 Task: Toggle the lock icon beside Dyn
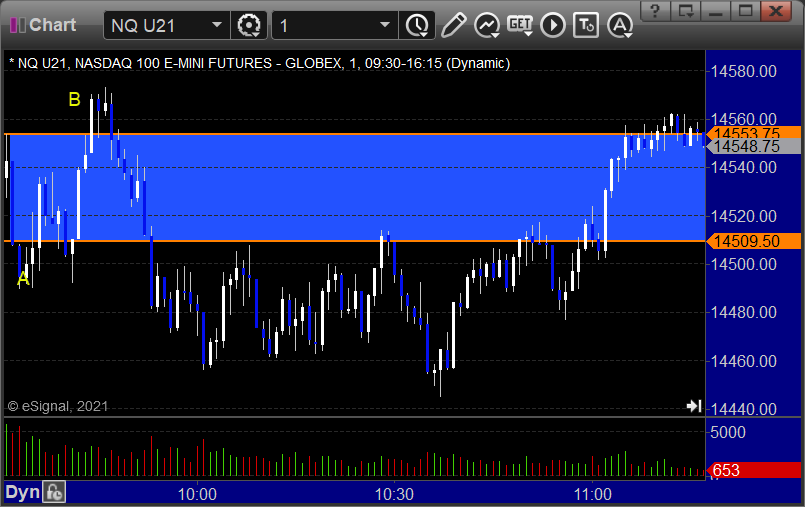pos(54,493)
